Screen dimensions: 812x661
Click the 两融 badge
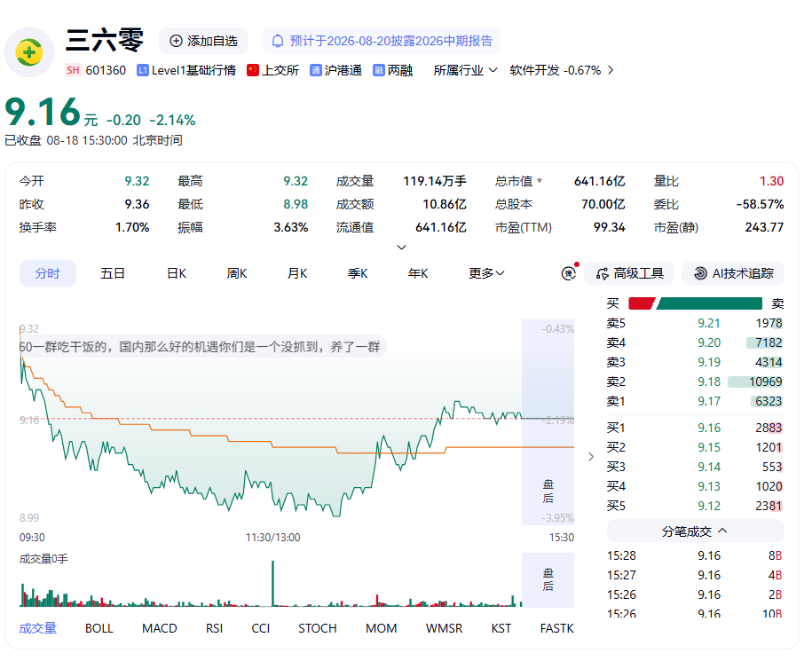point(392,70)
